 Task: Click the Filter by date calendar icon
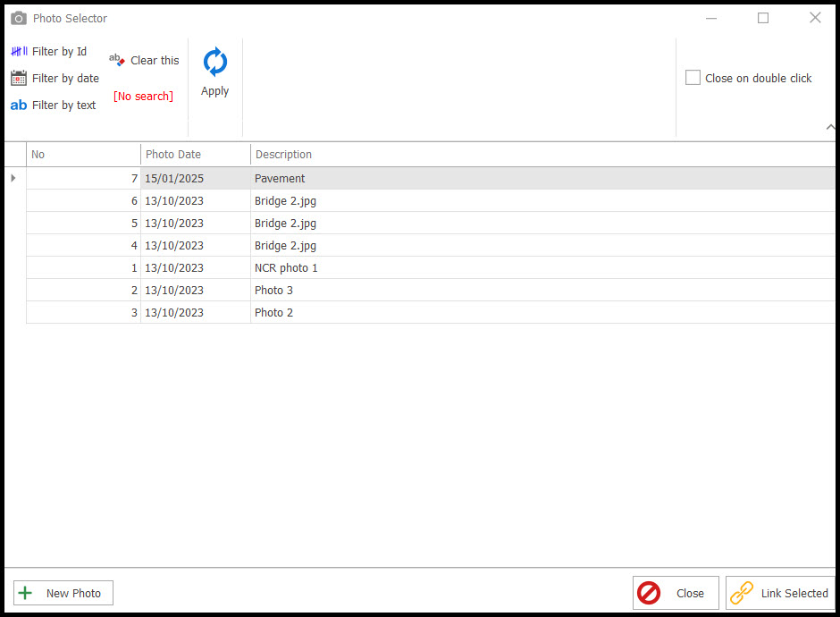[19, 79]
